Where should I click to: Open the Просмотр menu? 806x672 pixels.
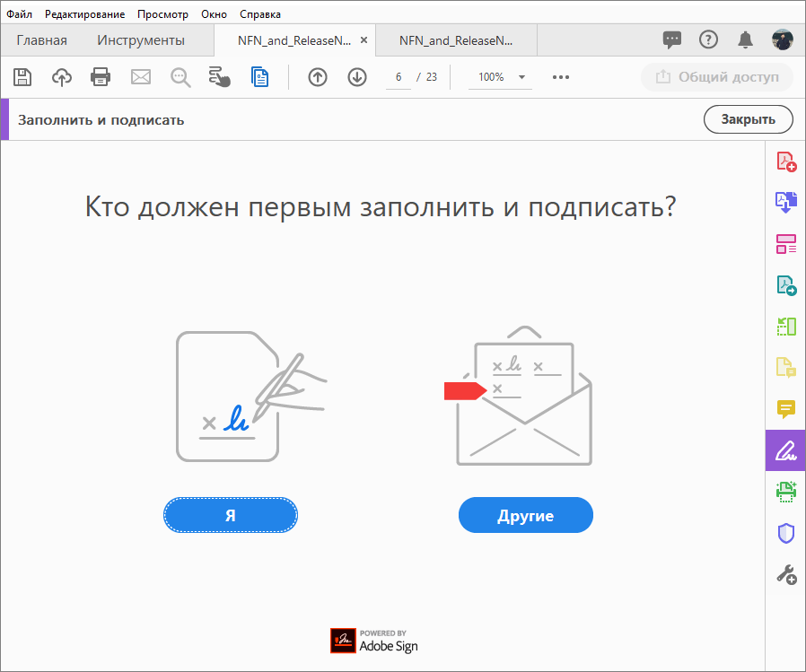pyautogui.click(x=162, y=13)
